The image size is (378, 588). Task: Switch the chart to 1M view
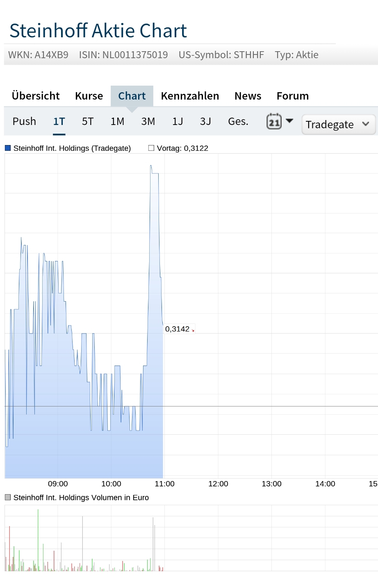tap(117, 121)
